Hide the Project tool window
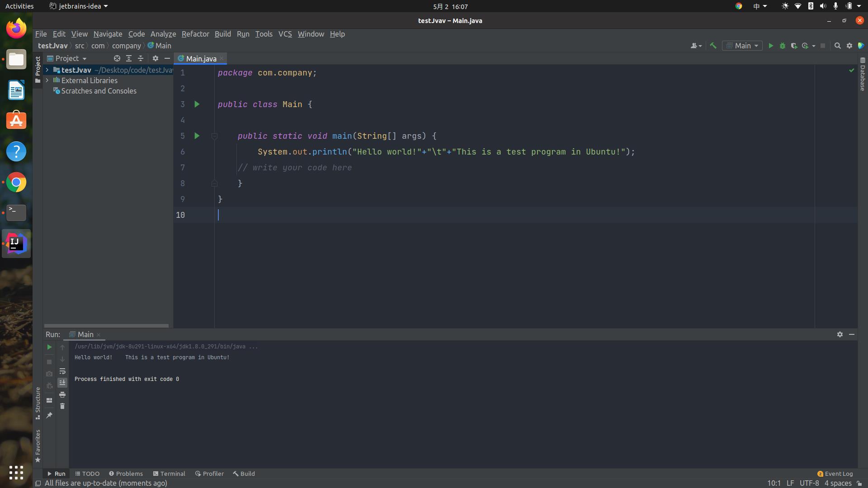Viewport: 868px width, 488px height. pos(167,58)
